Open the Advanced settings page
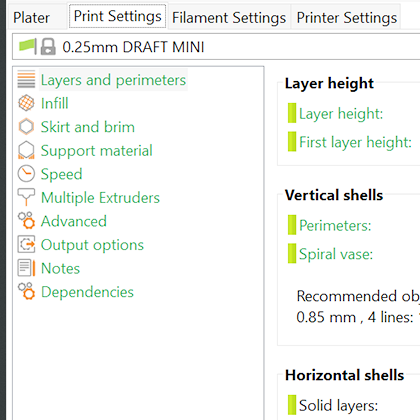This screenshot has width=420, height=420. pyautogui.click(x=74, y=221)
